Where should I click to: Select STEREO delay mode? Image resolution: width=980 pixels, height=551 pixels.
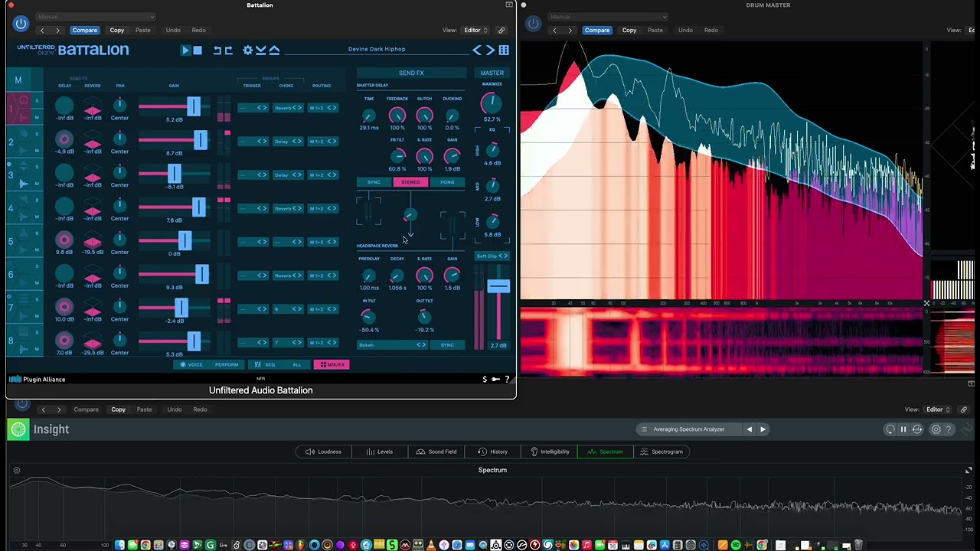click(x=410, y=182)
